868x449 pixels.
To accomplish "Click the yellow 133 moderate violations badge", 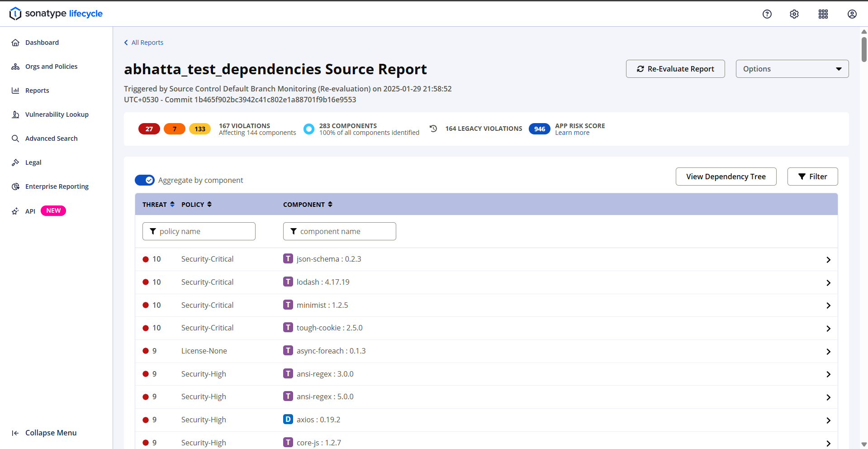I will (x=200, y=129).
